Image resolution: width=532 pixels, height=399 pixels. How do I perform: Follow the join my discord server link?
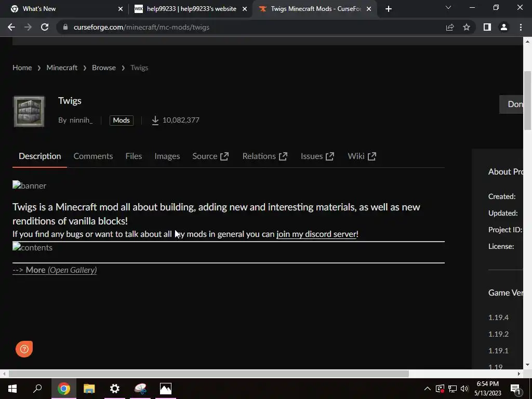(316, 234)
